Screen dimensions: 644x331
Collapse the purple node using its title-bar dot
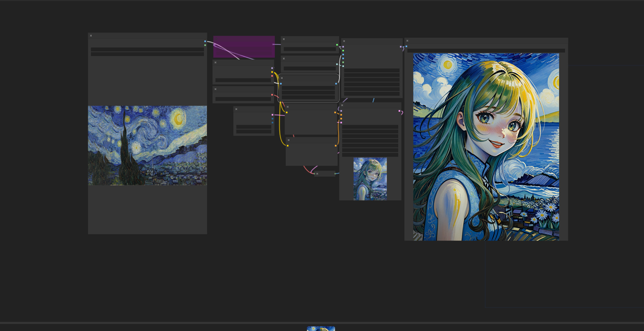pos(216,38)
